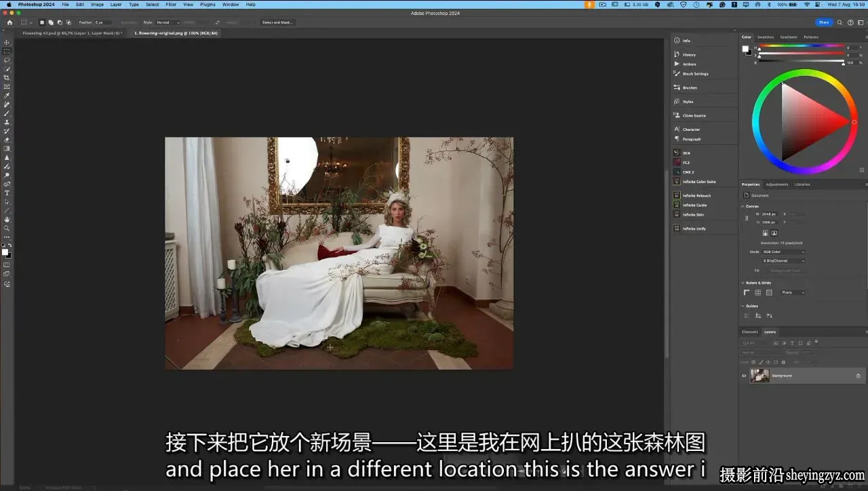The width and height of the screenshot is (868, 491).
Task: Open the Style dropdown showing Normal
Action: (168, 22)
